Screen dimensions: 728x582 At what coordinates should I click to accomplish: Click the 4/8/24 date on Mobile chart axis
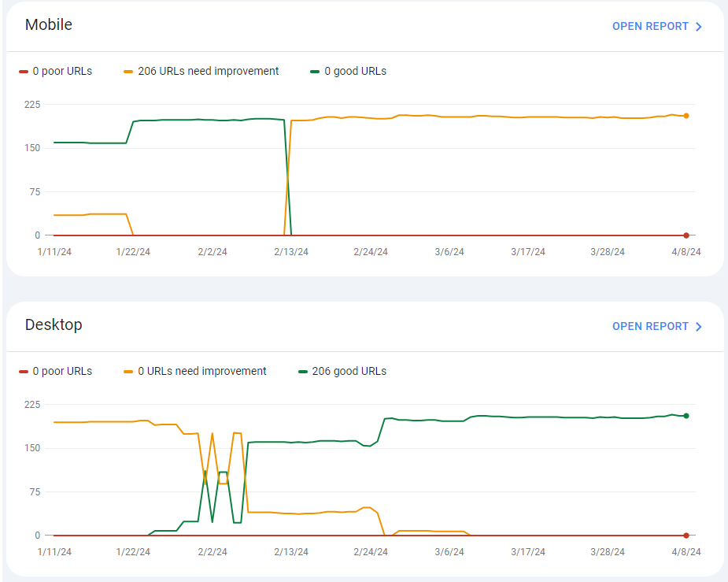[x=686, y=252]
